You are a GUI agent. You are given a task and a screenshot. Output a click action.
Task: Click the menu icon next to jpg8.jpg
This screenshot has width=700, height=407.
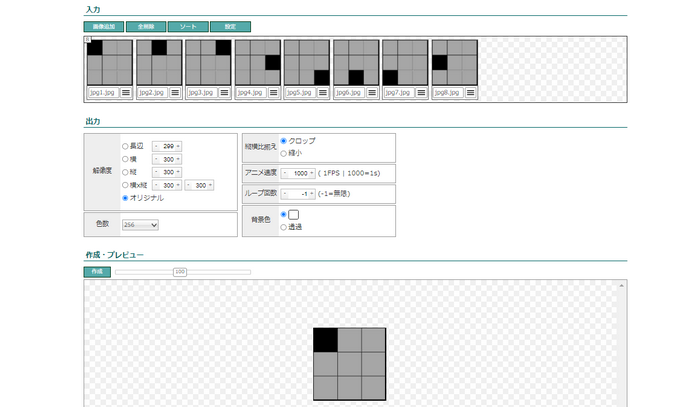470,92
